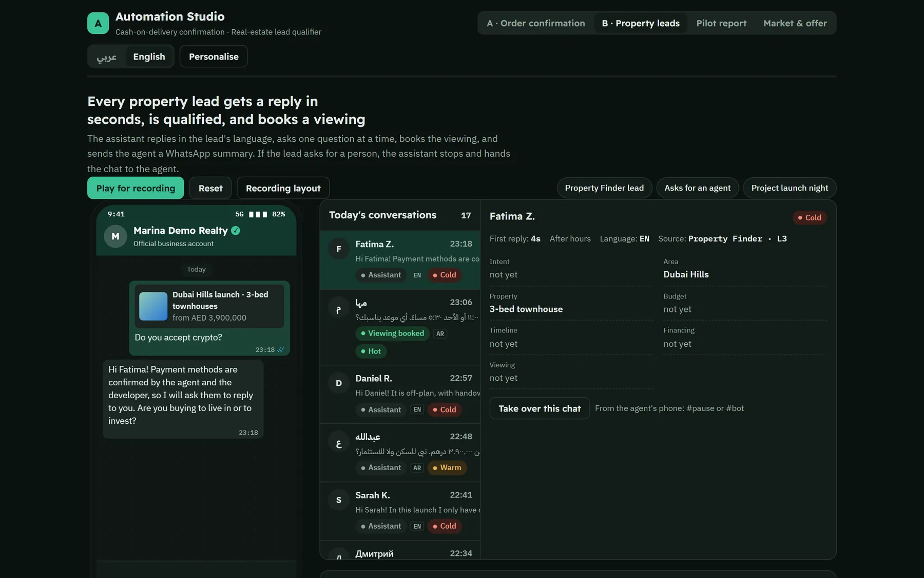Image resolution: width=924 pixels, height=578 pixels.
Task: Open Fatima Z.'s conversation row
Action: (400, 260)
